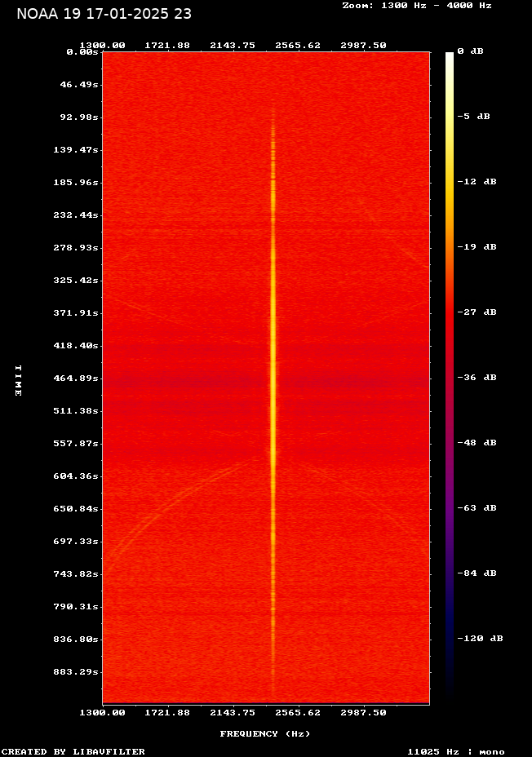Click the -19 dB scale label

pos(477,246)
